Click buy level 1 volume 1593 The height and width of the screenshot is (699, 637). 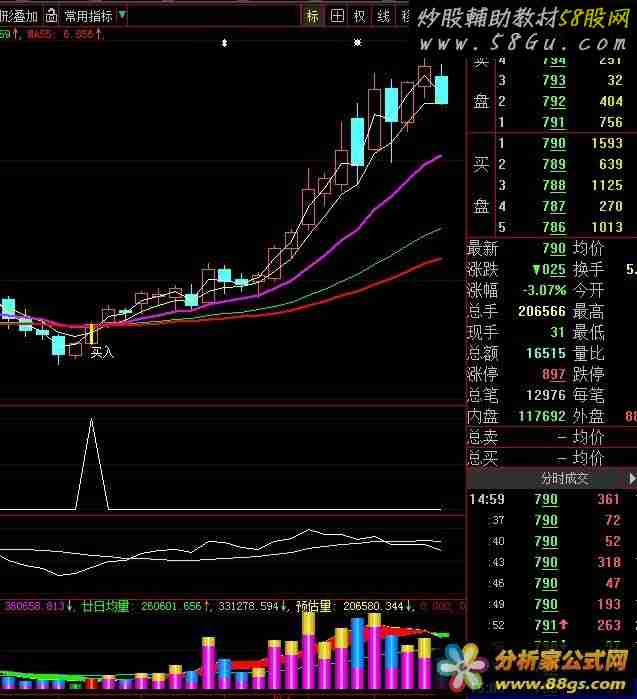(x=607, y=143)
